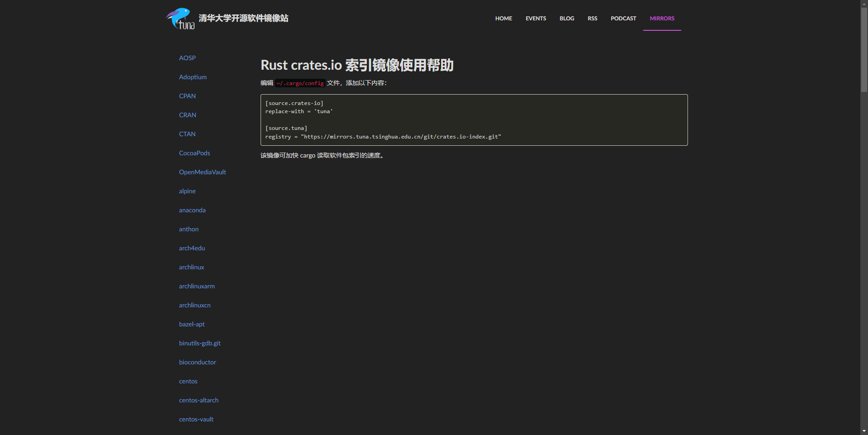
Task: Click the Rust crates.io 索引镜像使用帮助 heading
Action: [357, 65]
